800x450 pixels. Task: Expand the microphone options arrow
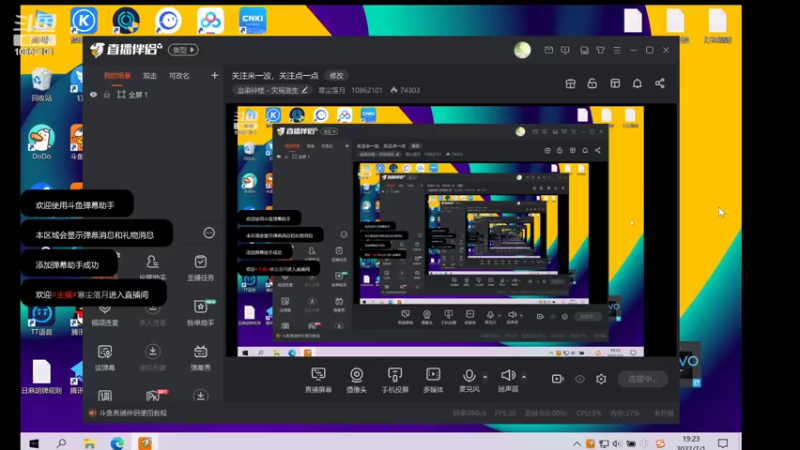pos(485,377)
